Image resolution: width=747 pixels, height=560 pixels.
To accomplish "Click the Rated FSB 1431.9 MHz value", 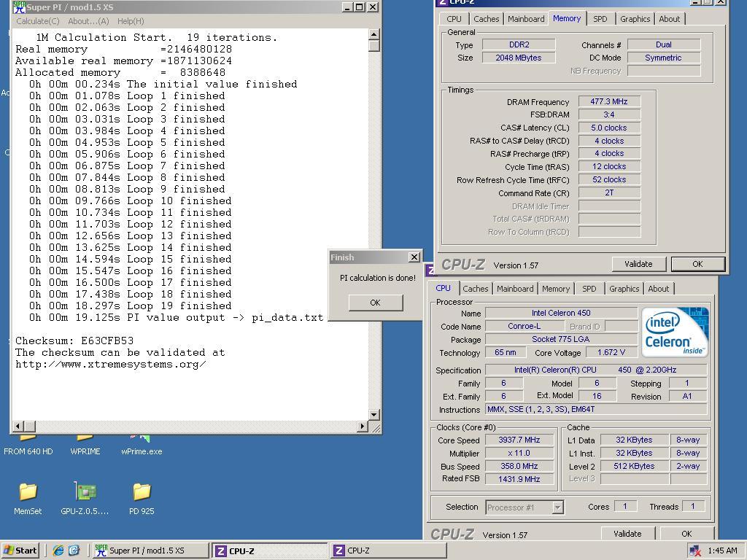I will coord(519,479).
